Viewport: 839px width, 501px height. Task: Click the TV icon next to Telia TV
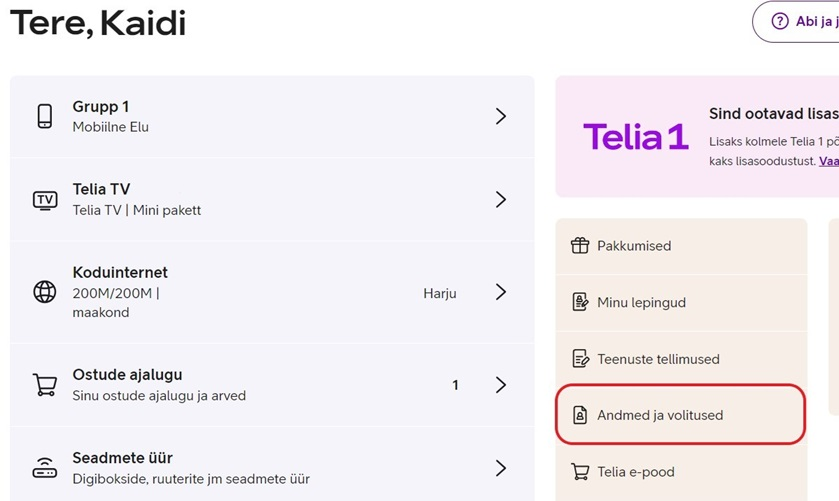pos(45,200)
